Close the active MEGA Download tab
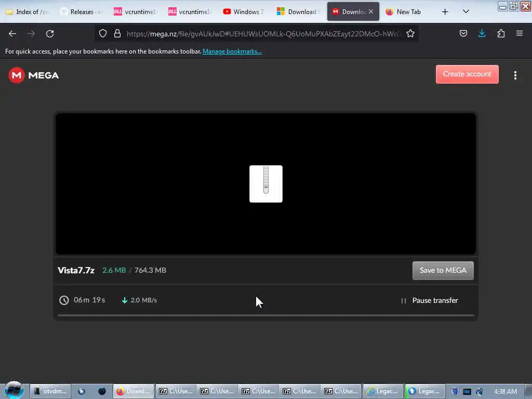The image size is (532, 399). tap(371, 11)
